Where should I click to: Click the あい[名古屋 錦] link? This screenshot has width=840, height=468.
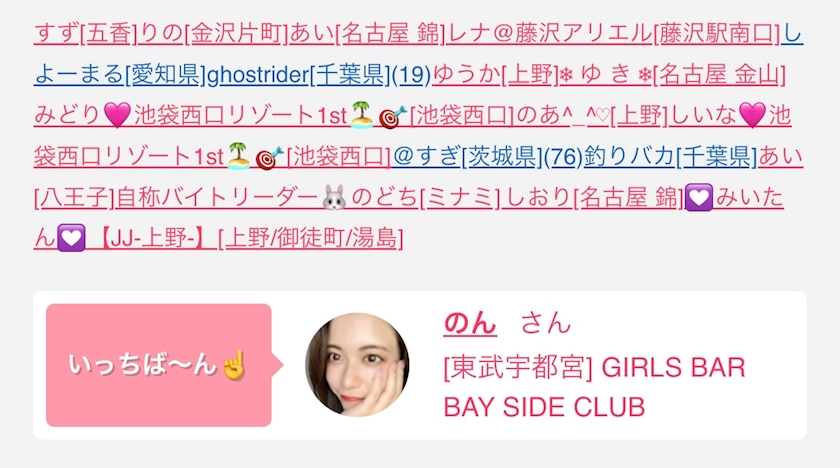tap(367, 34)
